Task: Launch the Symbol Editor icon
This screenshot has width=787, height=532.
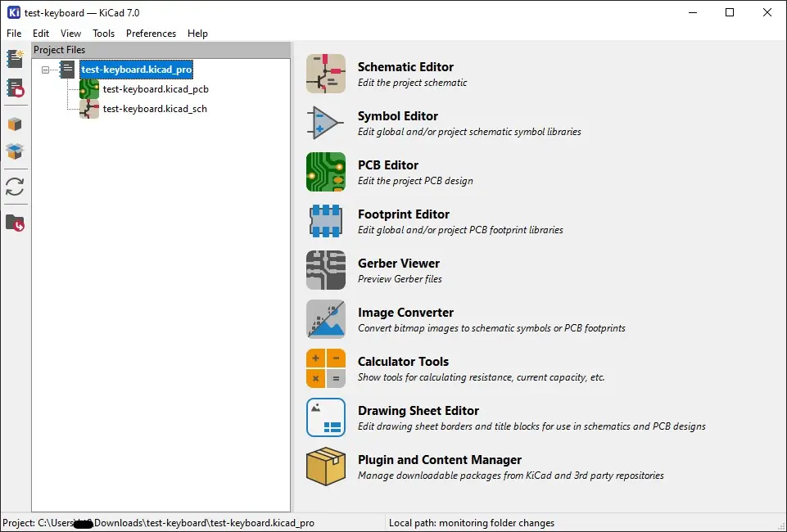Action: 326,123
